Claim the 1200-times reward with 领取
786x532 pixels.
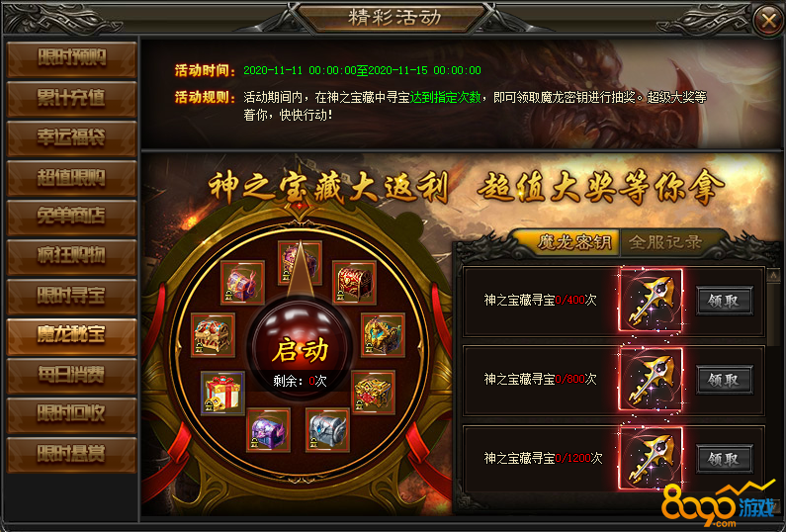pos(725,459)
